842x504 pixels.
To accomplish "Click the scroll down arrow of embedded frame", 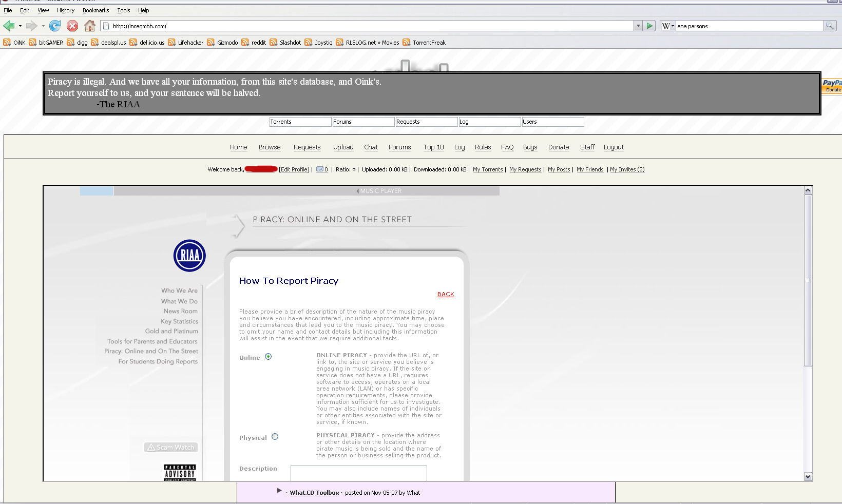I will tap(808, 477).
